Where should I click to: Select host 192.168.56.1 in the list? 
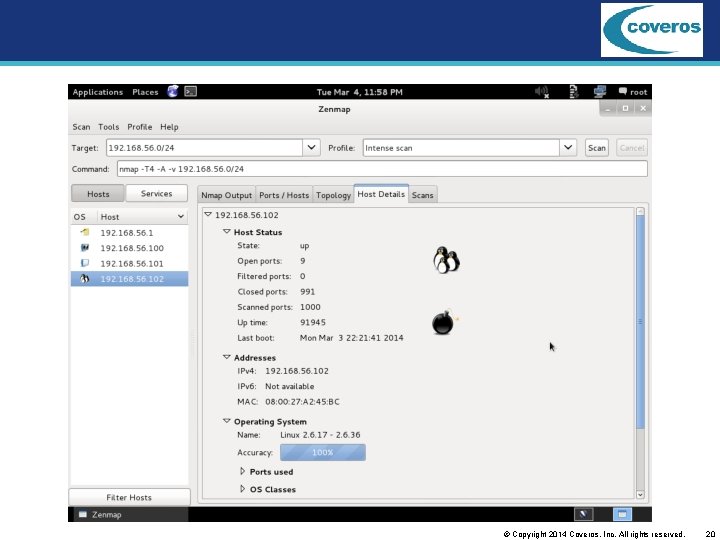click(129, 232)
